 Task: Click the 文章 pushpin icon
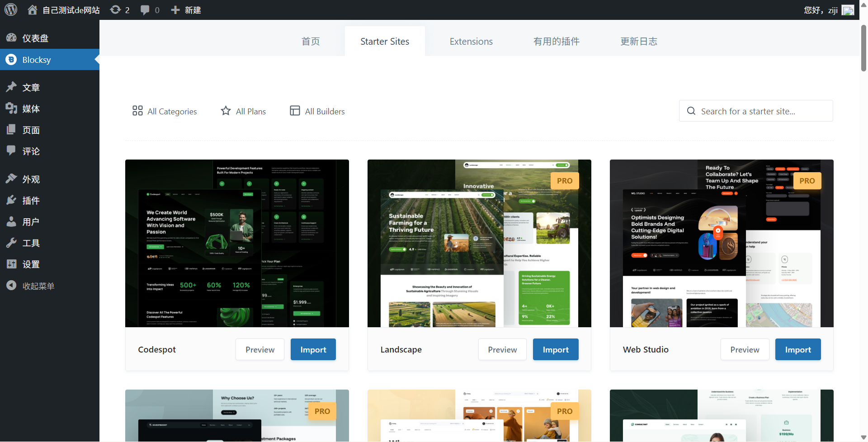pos(11,87)
